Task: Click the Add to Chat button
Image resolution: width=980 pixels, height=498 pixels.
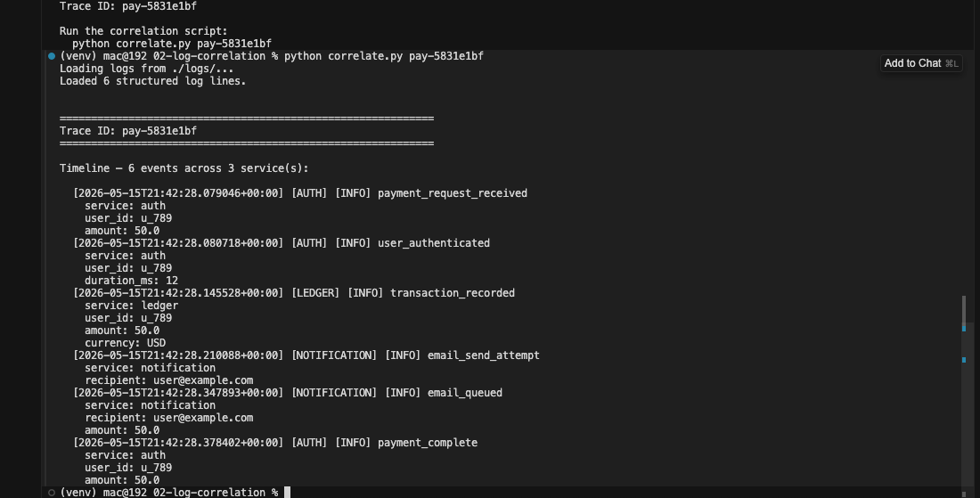Action: tap(920, 63)
